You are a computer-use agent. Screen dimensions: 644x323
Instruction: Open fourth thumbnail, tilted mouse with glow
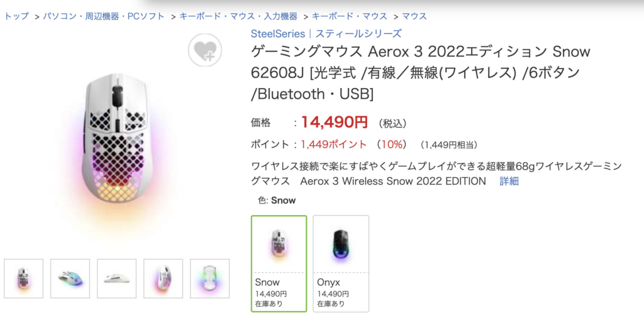tap(163, 278)
